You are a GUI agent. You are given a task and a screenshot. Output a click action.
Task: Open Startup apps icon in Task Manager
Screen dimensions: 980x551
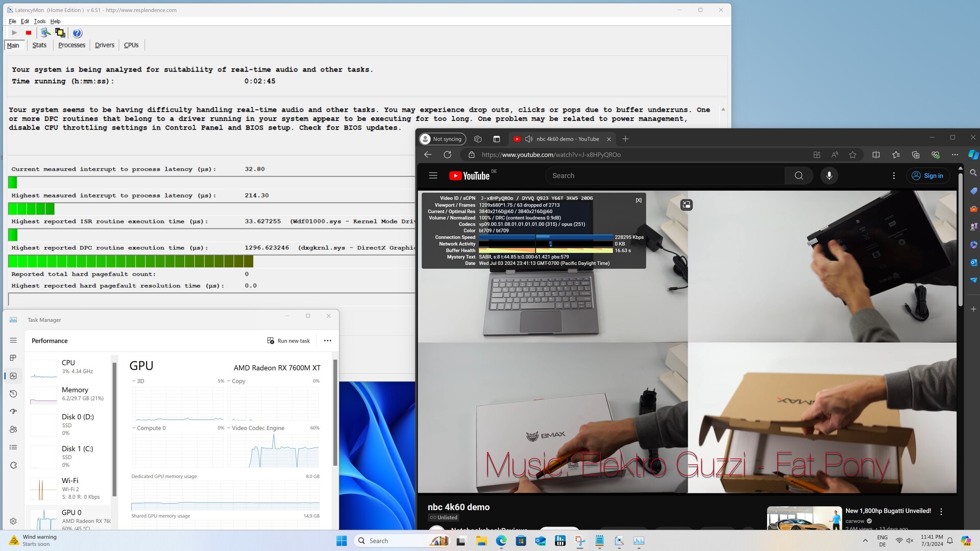point(13,411)
